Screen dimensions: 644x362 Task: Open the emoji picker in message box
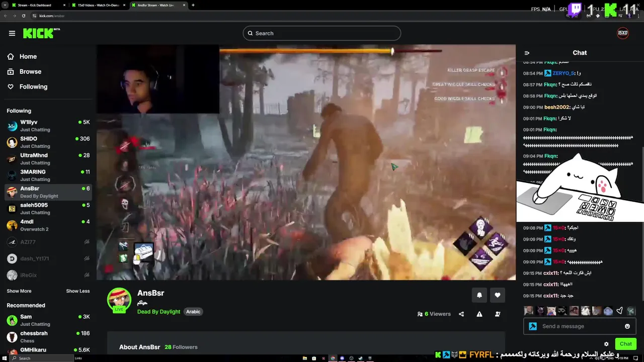click(627, 326)
